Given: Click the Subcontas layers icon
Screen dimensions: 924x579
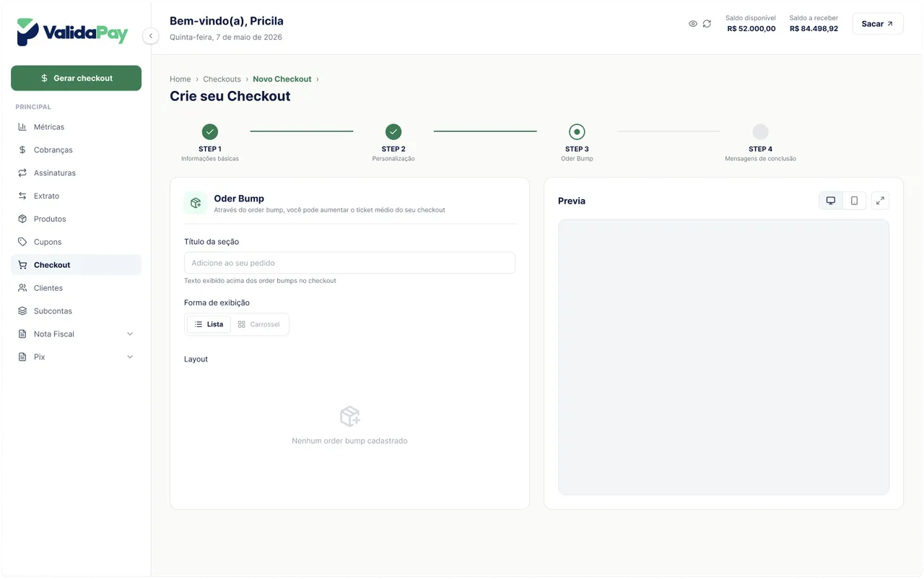Looking at the screenshot, I should tap(22, 311).
